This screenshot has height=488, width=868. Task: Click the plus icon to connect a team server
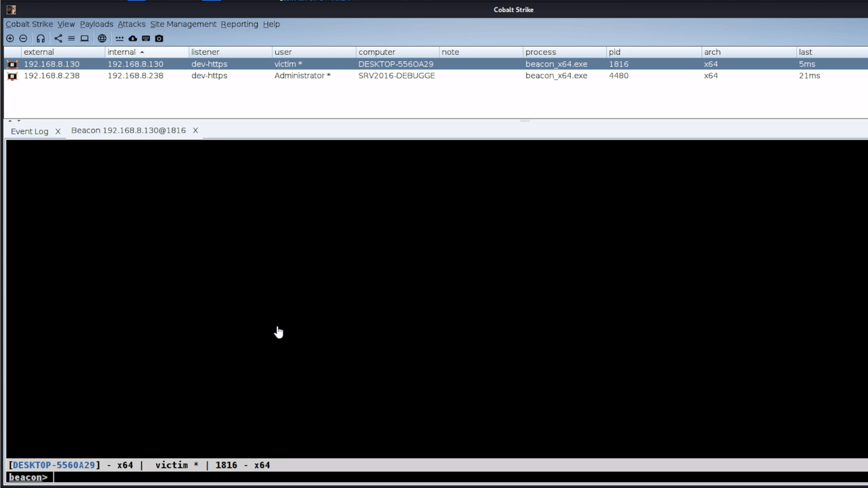click(9, 39)
